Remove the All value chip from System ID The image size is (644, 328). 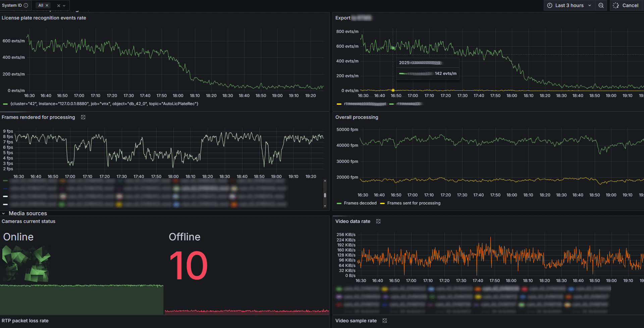pos(47,5)
